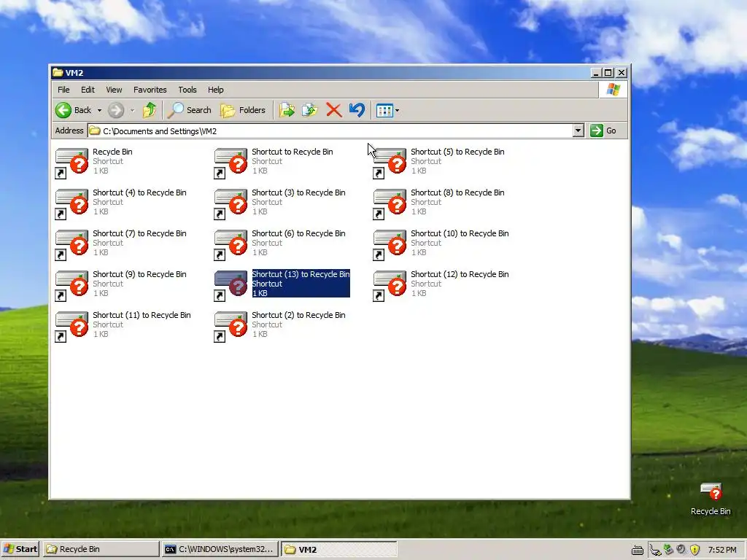Click the Windows flag logo in the menu bar
747x560 pixels.
(613, 90)
